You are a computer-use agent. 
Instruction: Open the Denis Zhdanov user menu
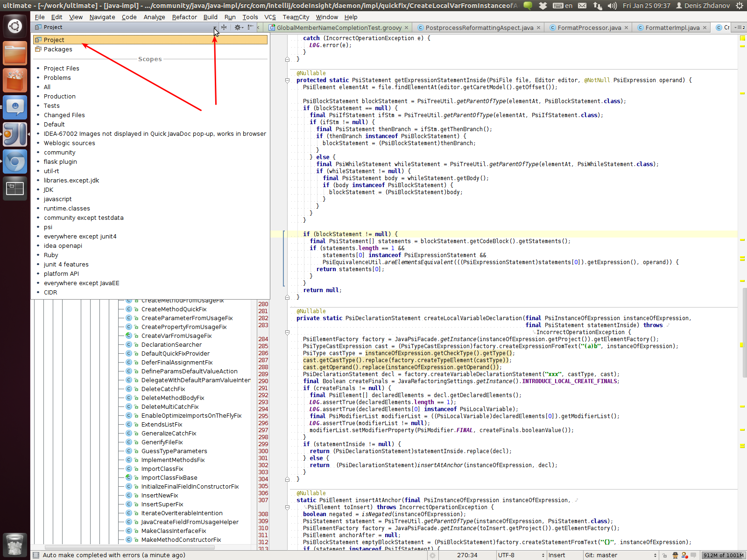pos(703,6)
